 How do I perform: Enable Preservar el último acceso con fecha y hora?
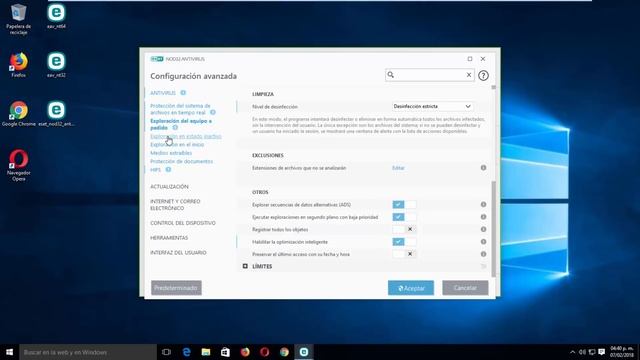point(404,254)
